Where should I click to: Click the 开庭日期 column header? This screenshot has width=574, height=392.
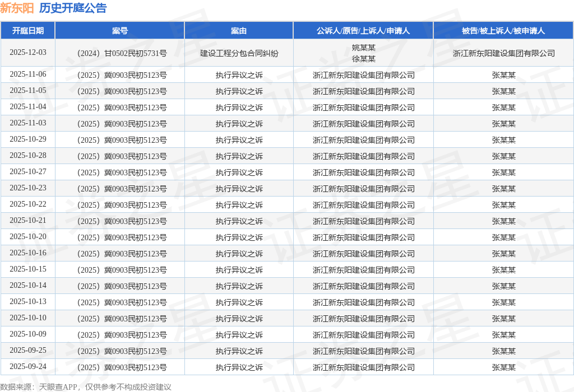28,31
